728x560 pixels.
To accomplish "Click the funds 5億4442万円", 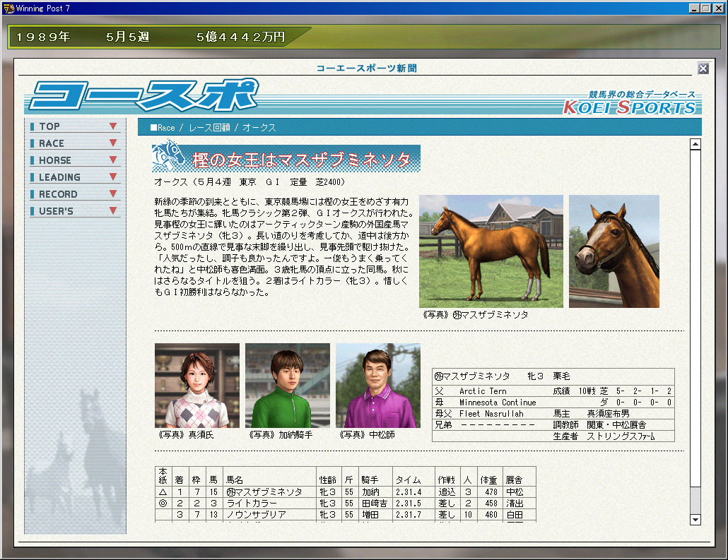I will coord(240,37).
